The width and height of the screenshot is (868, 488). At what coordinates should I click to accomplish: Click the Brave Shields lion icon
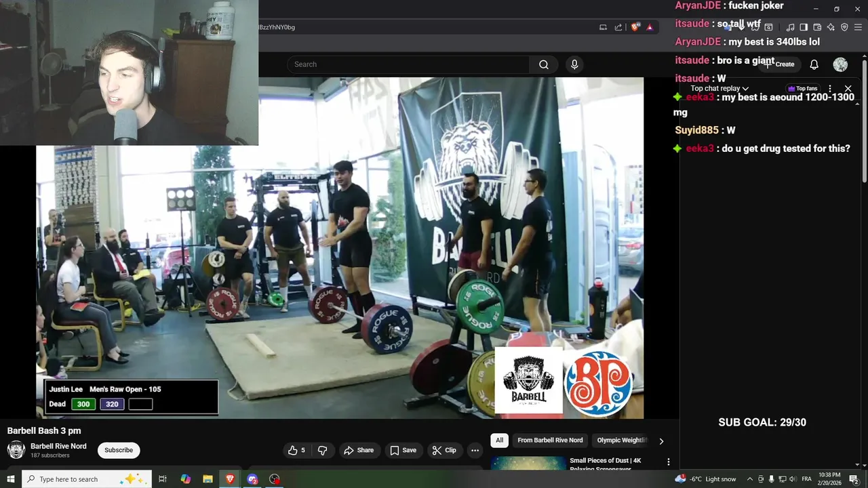[x=635, y=27]
